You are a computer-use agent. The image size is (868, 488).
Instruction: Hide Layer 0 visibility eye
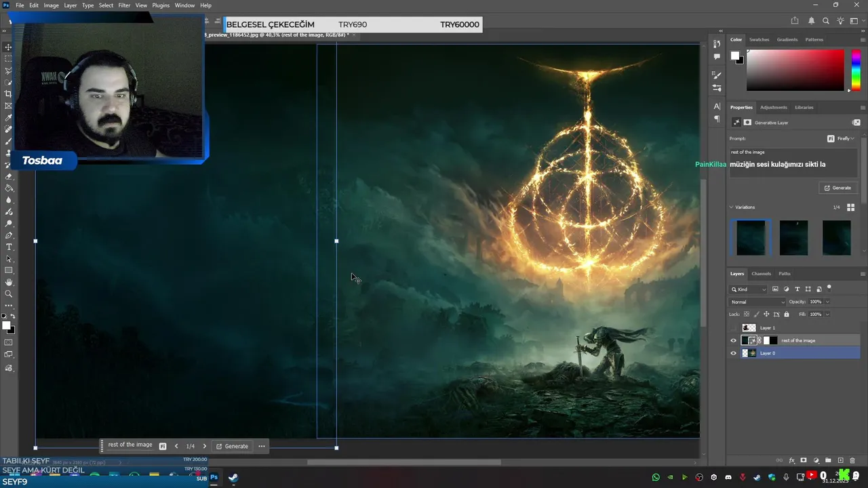point(733,353)
